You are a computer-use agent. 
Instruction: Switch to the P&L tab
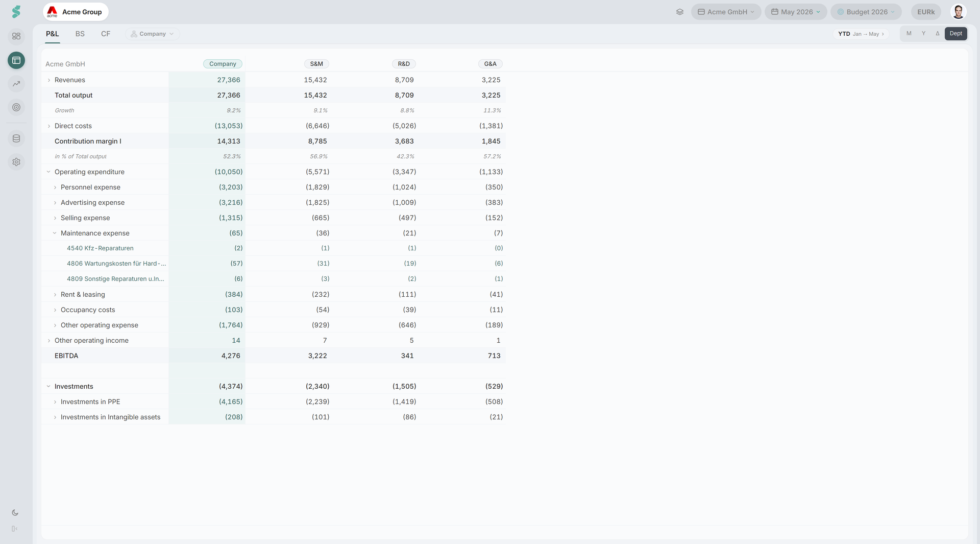[x=53, y=34]
